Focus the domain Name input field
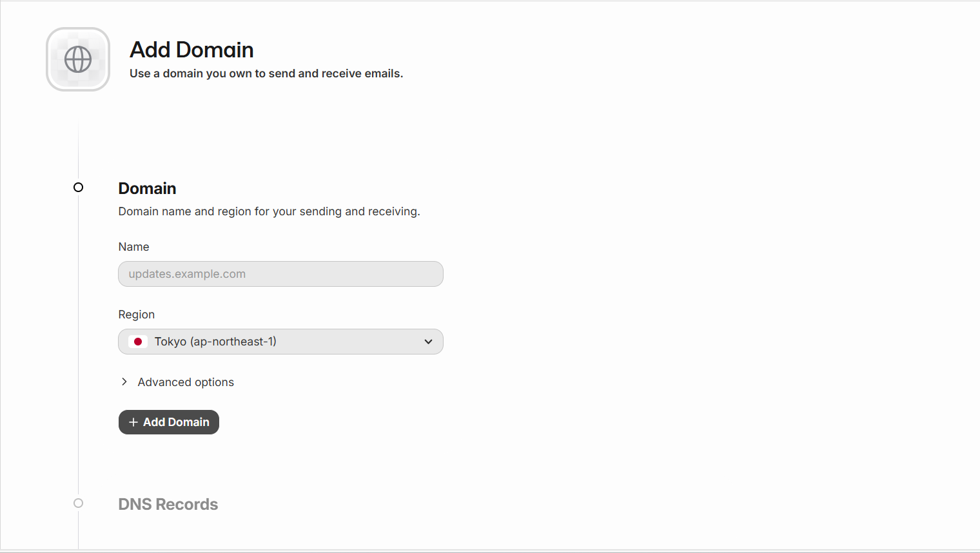Viewport: 980px width, 553px height. click(280, 274)
